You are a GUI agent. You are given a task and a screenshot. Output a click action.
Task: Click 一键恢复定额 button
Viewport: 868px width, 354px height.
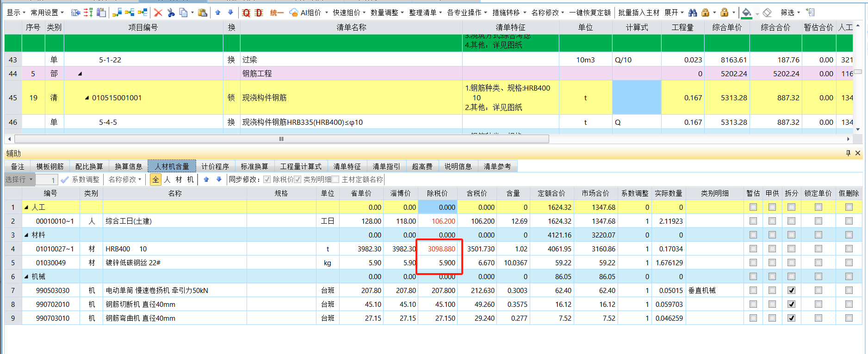tap(590, 12)
